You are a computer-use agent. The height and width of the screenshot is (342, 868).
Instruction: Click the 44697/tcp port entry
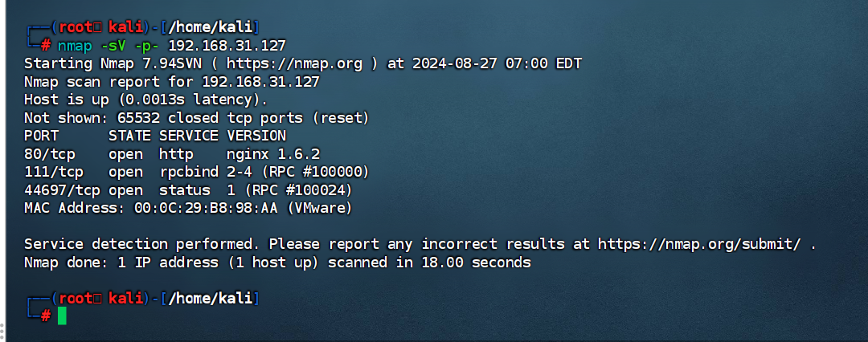pos(62,189)
